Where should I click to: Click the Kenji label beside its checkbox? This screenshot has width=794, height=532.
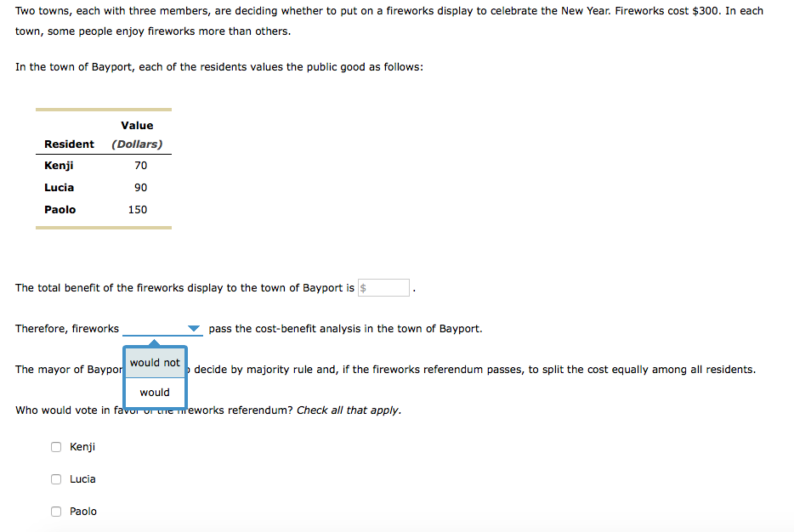[82, 447]
